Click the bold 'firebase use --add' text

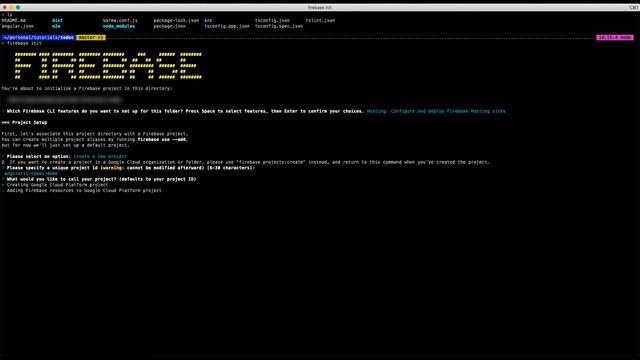click(x=162, y=140)
